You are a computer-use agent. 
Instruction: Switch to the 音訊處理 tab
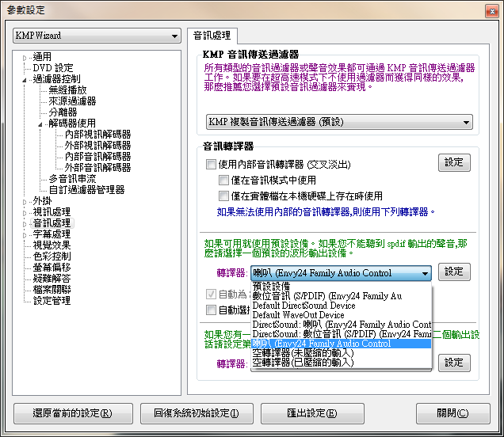(x=212, y=36)
